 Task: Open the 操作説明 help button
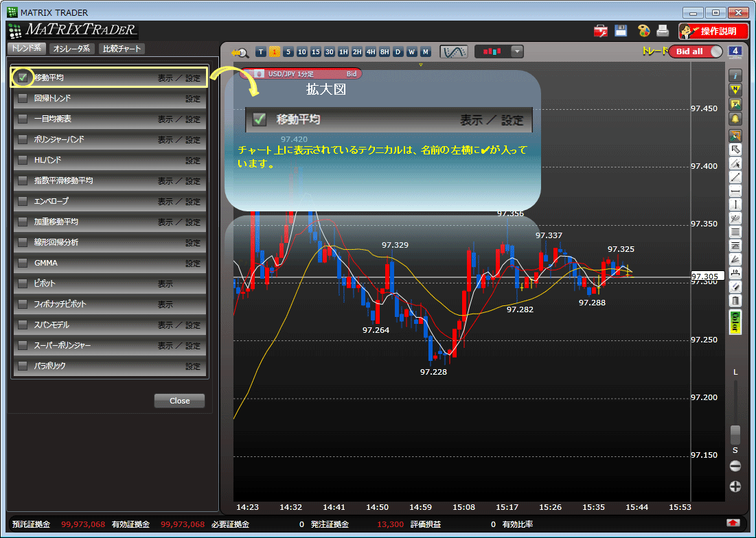click(713, 32)
